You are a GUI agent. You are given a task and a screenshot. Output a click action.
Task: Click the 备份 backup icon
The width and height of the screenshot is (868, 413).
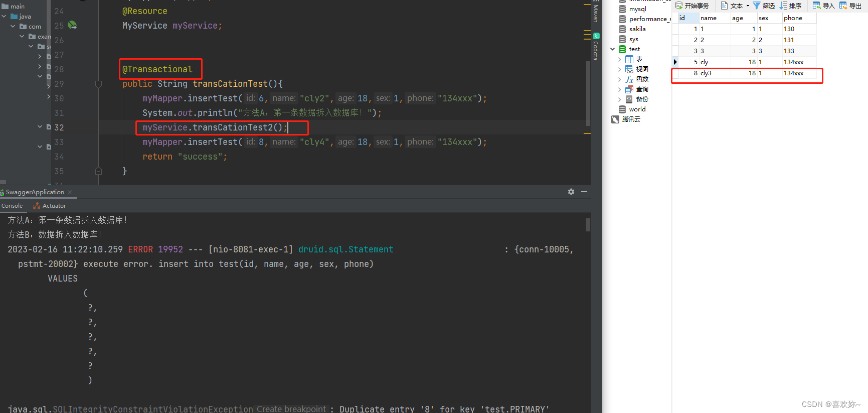tap(629, 99)
